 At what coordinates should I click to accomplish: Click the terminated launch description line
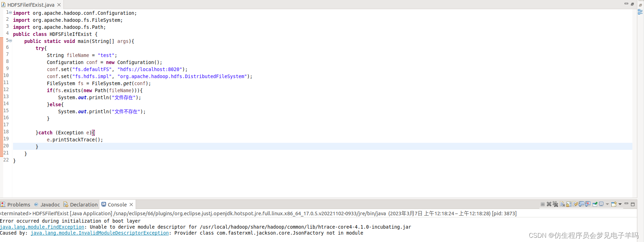258,214
